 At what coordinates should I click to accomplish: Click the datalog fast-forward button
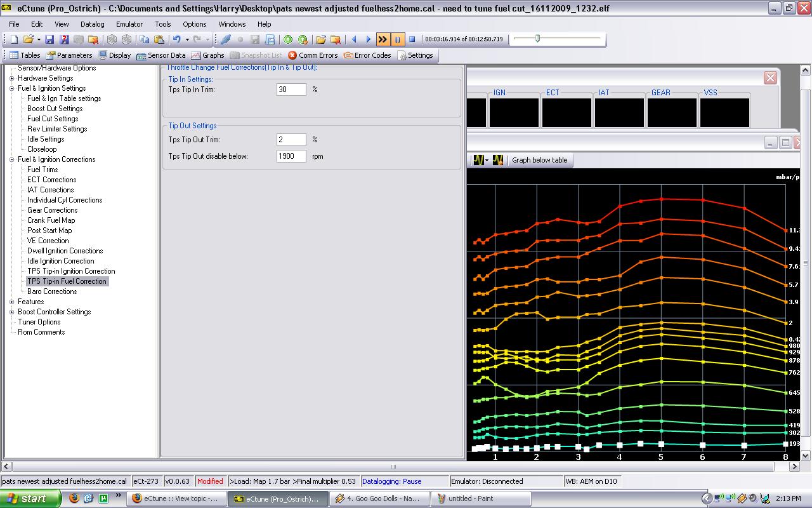383,39
